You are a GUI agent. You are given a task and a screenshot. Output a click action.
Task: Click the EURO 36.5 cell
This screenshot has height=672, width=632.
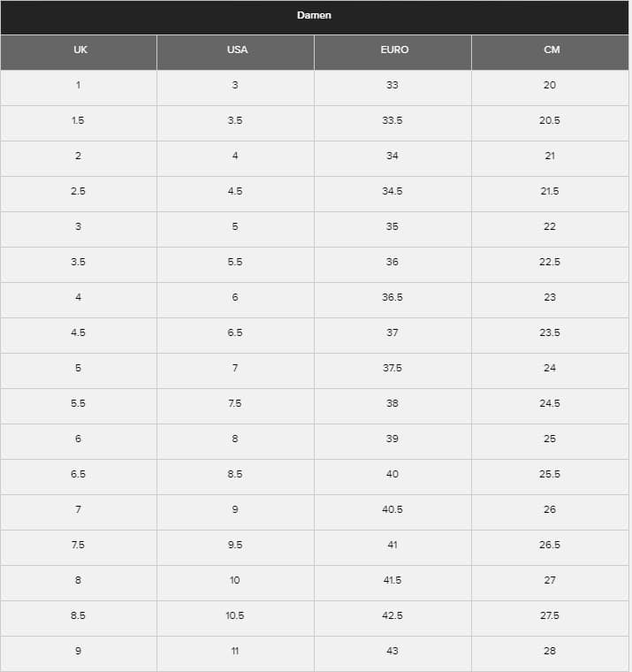click(x=392, y=297)
